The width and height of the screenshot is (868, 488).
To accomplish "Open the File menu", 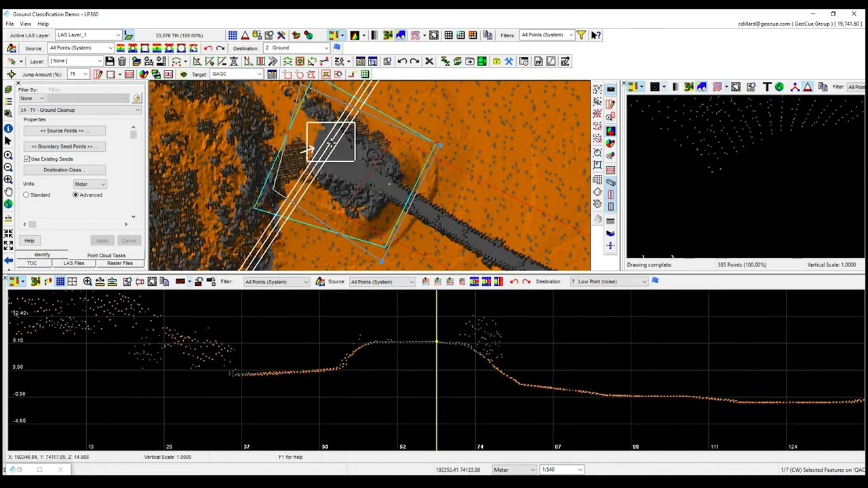I will click(x=10, y=24).
